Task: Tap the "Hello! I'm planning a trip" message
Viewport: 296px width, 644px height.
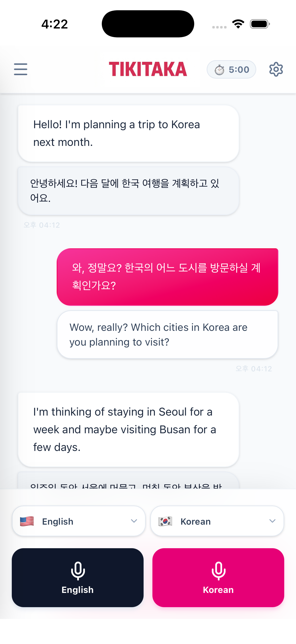Action: (x=128, y=134)
